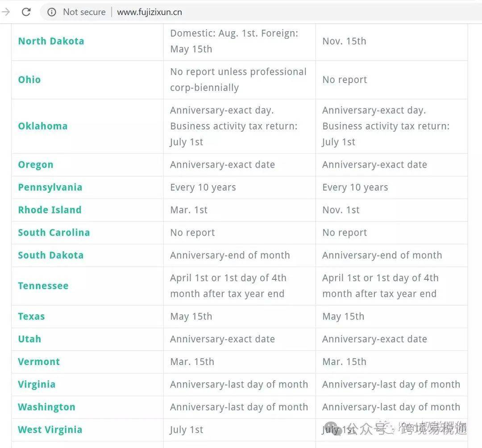Open the West Virginia state link
The image size is (482, 448).
(50, 430)
